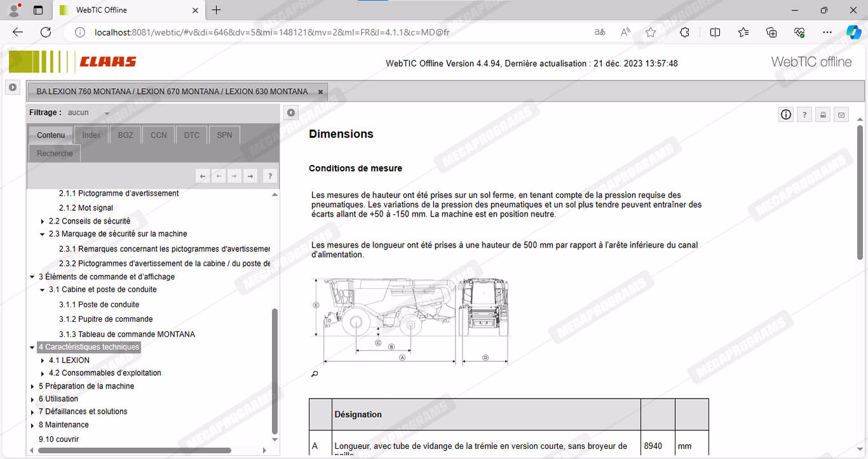Viewport: 868px width, 459px height.
Task: Click the magnifier below the combine diagram
Action: coord(315,375)
